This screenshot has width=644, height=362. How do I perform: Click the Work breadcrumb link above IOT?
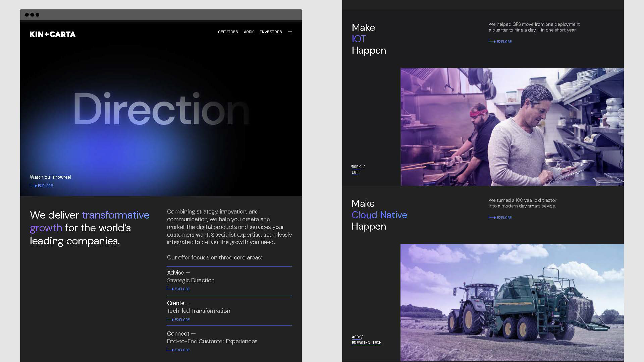tap(356, 167)
